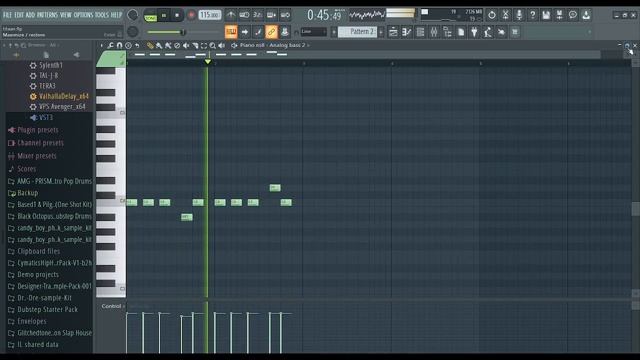Screen dimensions: 640x360
Task: Toggle the metronome icon
Action: click(x=231, y=15)
